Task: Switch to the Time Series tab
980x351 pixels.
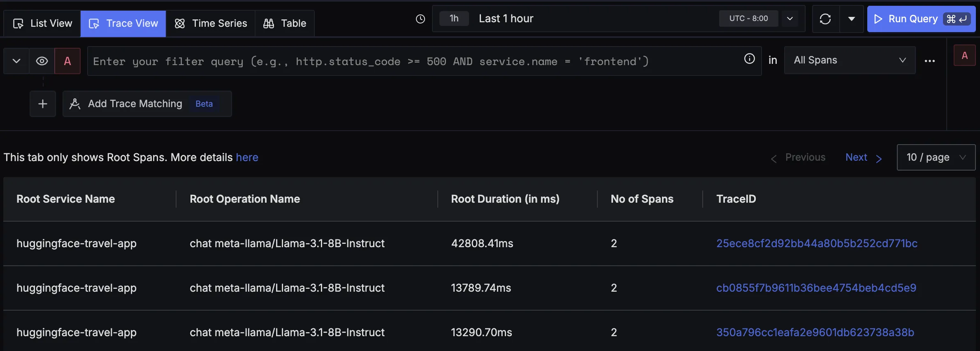Action: pyautogui.click(x=211, y=23)
